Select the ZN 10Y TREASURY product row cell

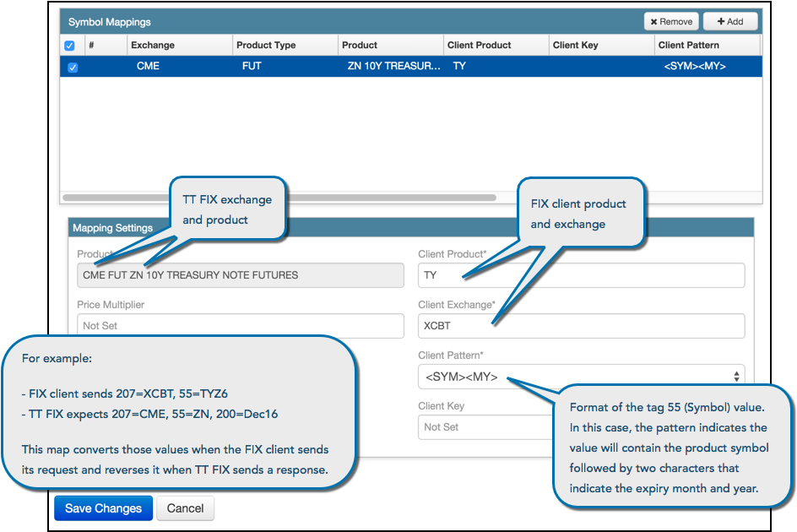tap(393, 67)
